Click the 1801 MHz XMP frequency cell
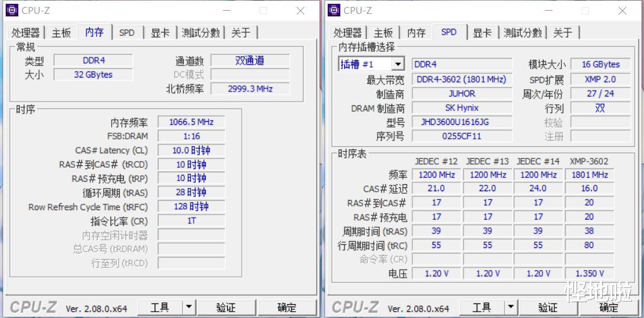 (x=589, y=175)
